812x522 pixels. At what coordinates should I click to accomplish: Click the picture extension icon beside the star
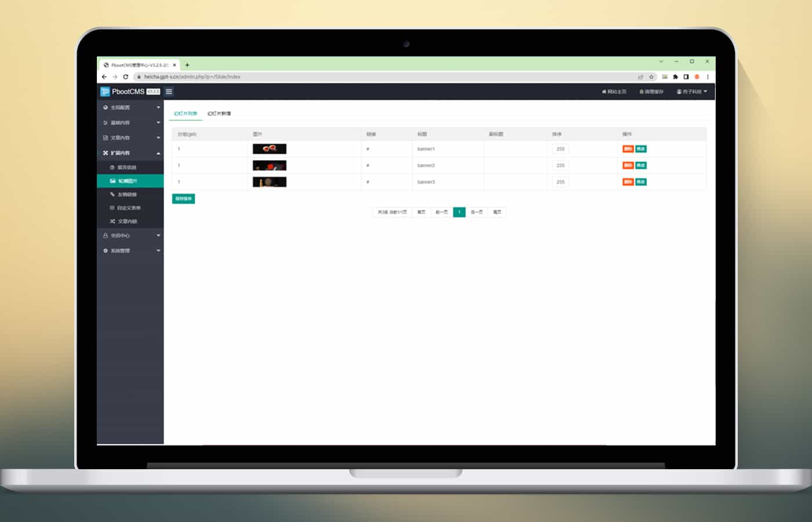click(665, 77)
